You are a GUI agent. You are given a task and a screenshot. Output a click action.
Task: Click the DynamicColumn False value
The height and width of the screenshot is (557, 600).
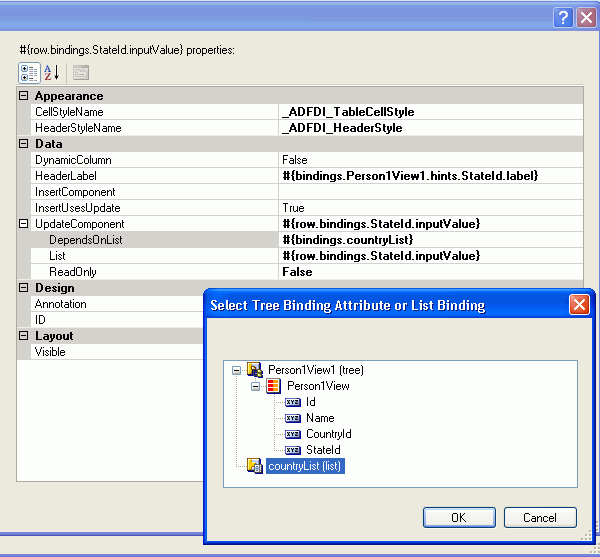click(431, 160)
